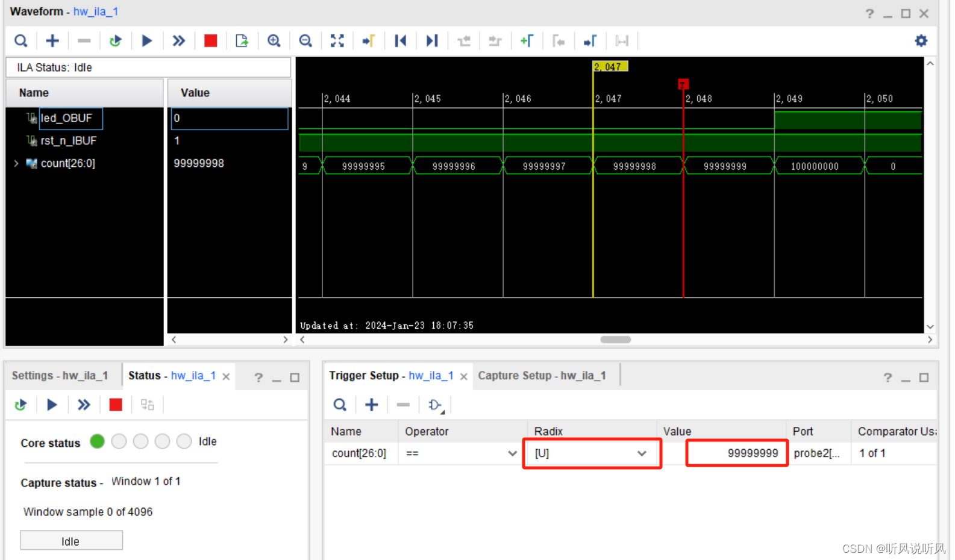Switch to Capture Setup - hw_ila_1 tab
Viewport: 955px width, 560px height.
point(542,376)
